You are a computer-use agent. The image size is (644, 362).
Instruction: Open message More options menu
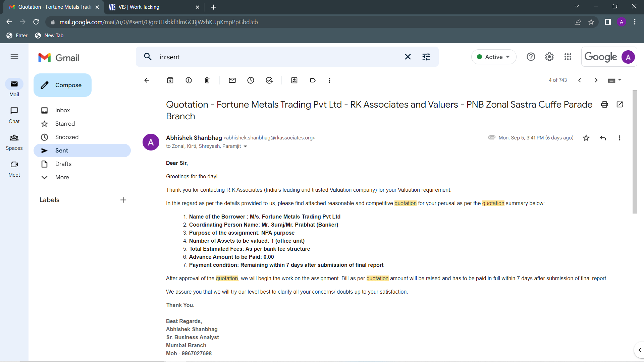(620, 138)
